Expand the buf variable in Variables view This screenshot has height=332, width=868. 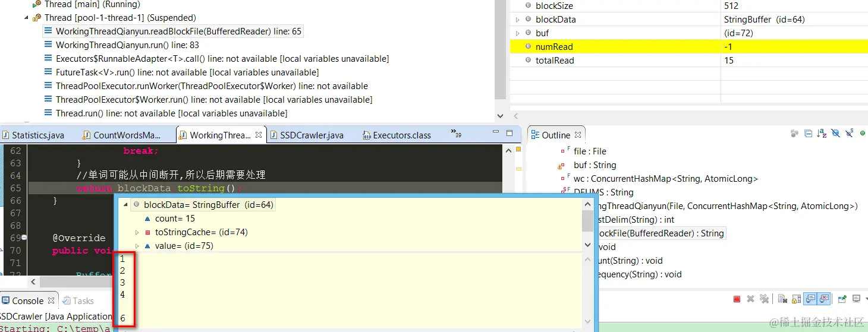click(x=517, y=33)
